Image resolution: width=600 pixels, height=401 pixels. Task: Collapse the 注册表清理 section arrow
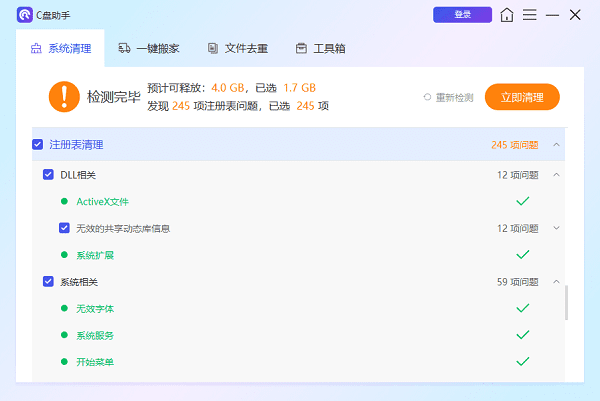pos(557,145)
